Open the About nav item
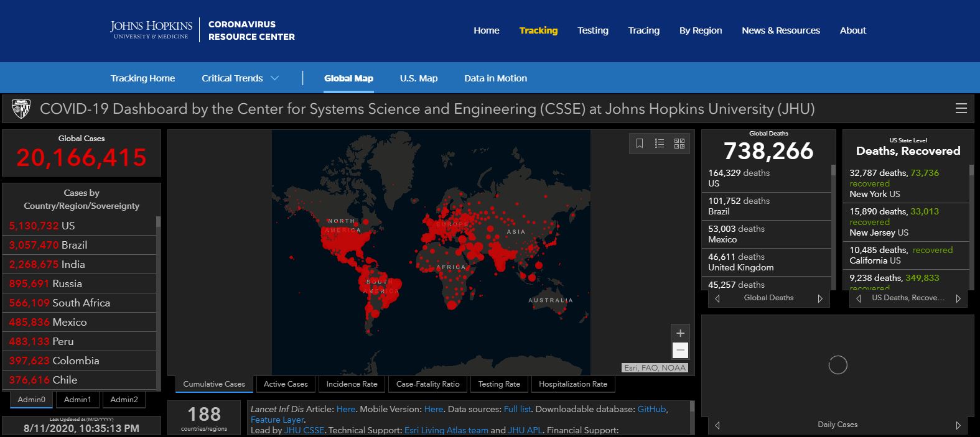 point(853,30)
